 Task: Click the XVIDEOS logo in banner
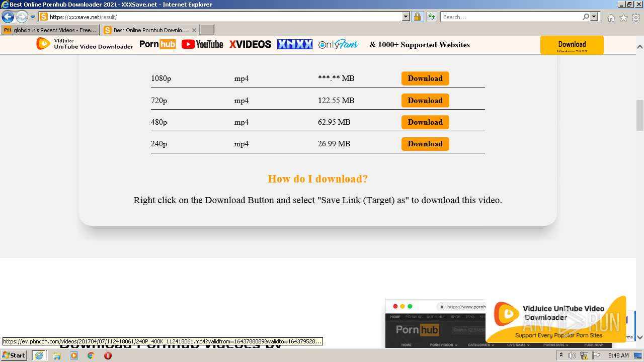[250, 44]
